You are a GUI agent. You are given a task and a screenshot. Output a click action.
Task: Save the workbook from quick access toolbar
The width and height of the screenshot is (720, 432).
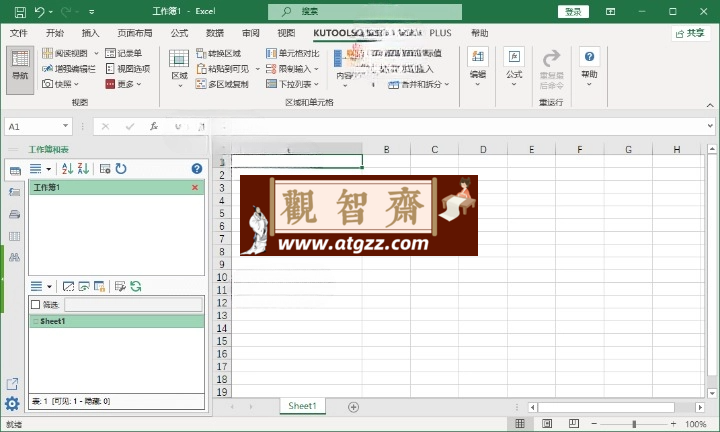(x=20, y=11)
